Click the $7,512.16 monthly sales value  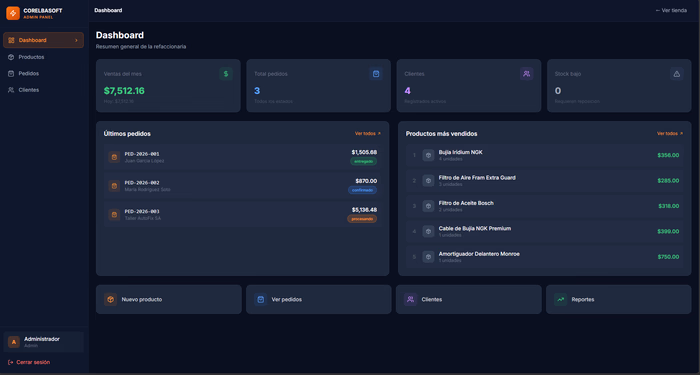pos(124,91)
